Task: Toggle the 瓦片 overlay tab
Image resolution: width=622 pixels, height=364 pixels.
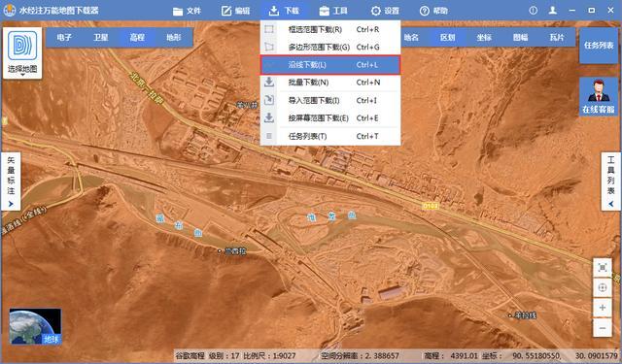Action: tap(557, 38)
